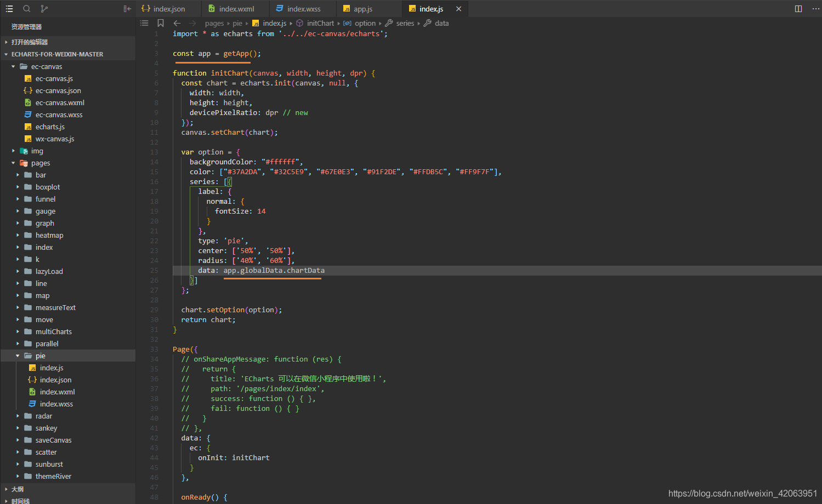
Task: Toggle the outline list icon in the breadcrumb bar
Action: (x=144, y=23)
